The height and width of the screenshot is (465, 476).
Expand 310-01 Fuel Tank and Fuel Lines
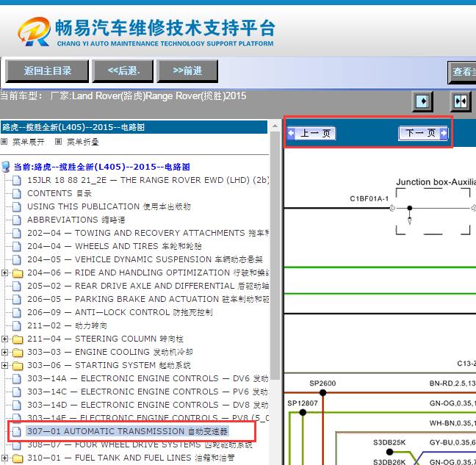click(x=4, y=458)
